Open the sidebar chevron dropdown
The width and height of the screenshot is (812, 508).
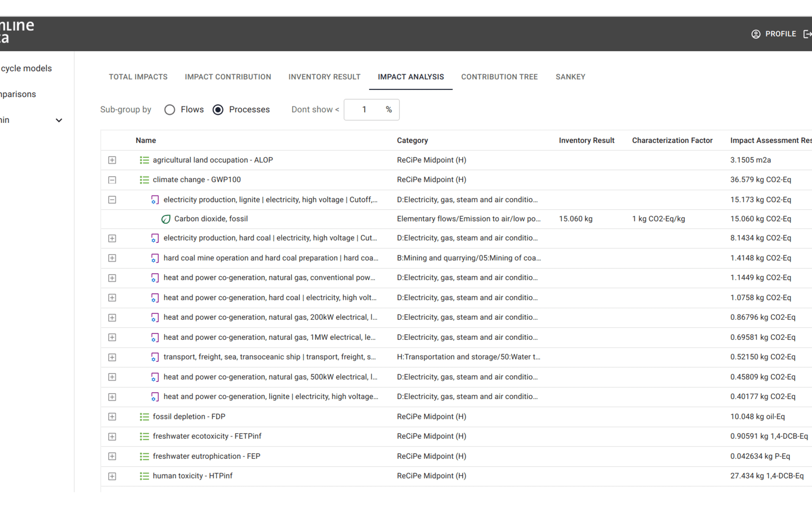point(59,120)
